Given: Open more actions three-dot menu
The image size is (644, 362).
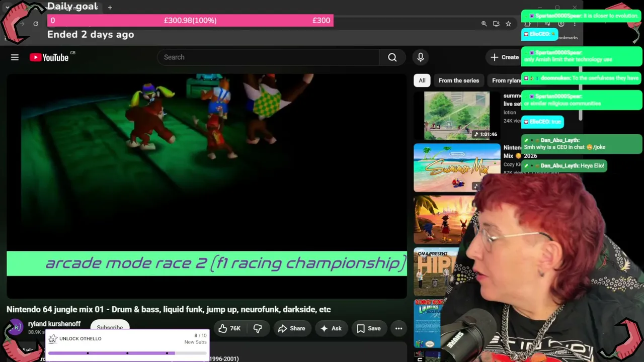Looking at the screenshot, I should coord(398,328).
